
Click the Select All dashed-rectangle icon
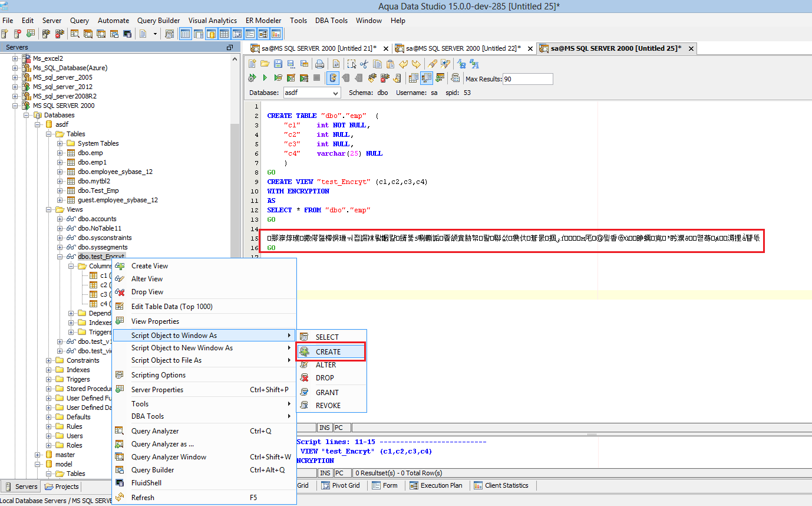point(351,64)
